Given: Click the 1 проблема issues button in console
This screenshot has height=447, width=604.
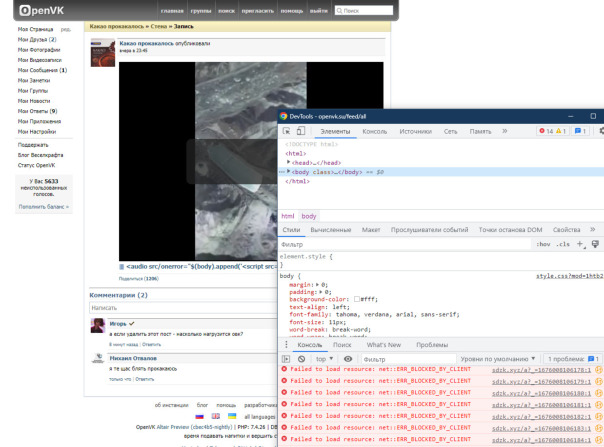Looking at the screenshot, I should [574, 359].
